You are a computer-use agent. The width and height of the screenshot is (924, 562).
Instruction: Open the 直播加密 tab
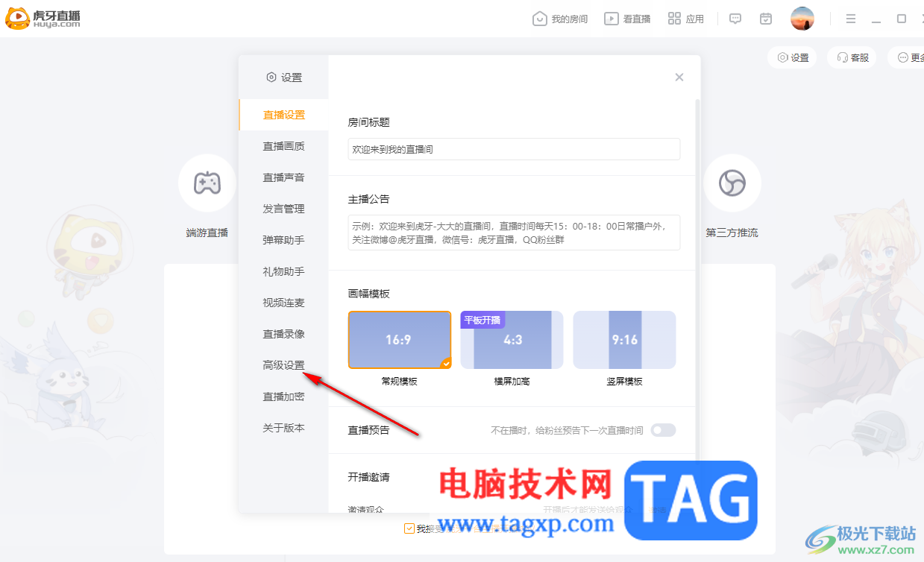click(x=283, y=397)
